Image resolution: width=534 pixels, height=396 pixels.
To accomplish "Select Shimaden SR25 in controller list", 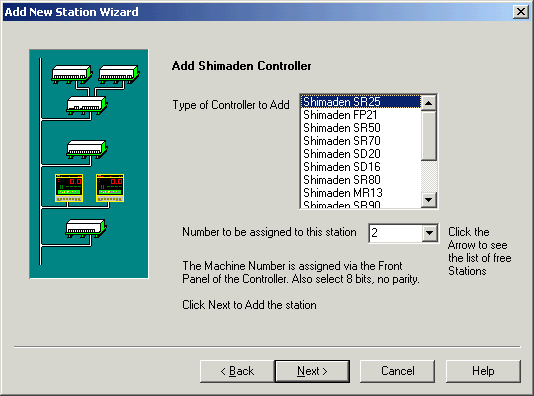I will pos(361,102).
